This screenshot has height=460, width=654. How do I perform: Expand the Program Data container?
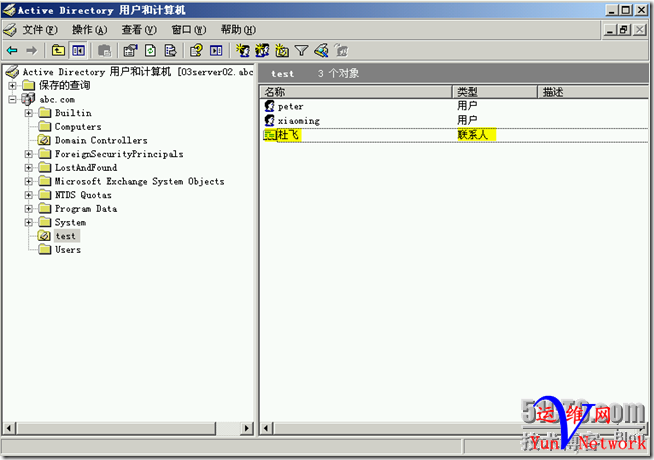pyautogui.click(x=28, y=209)
